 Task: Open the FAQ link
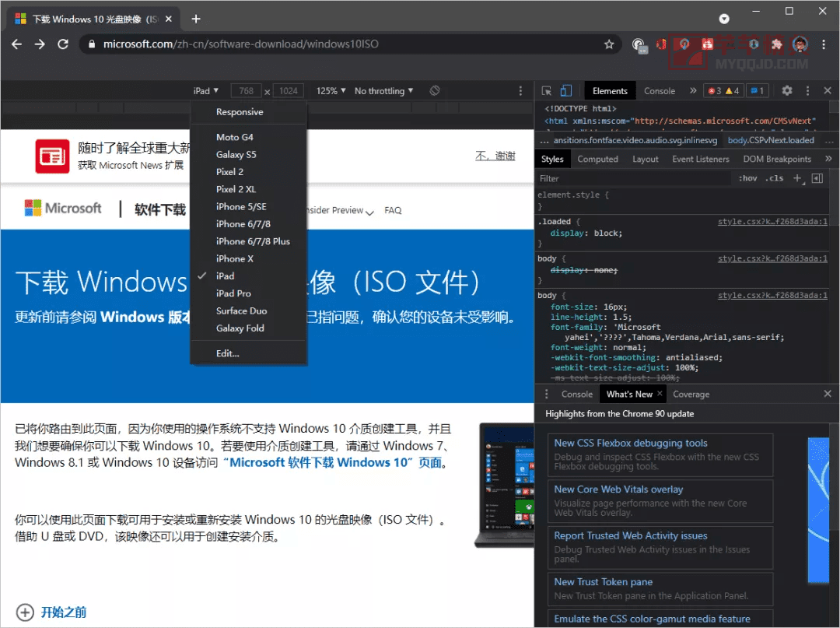(x=393, y=210)
